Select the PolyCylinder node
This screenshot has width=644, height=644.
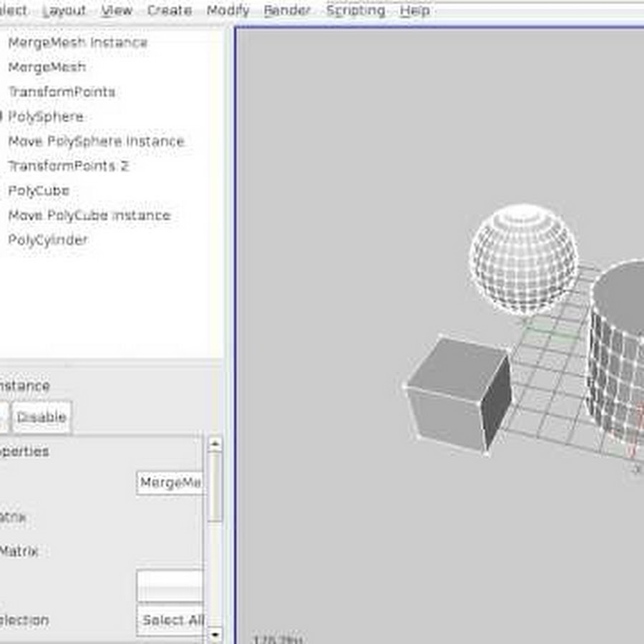(x=48, y=240)
